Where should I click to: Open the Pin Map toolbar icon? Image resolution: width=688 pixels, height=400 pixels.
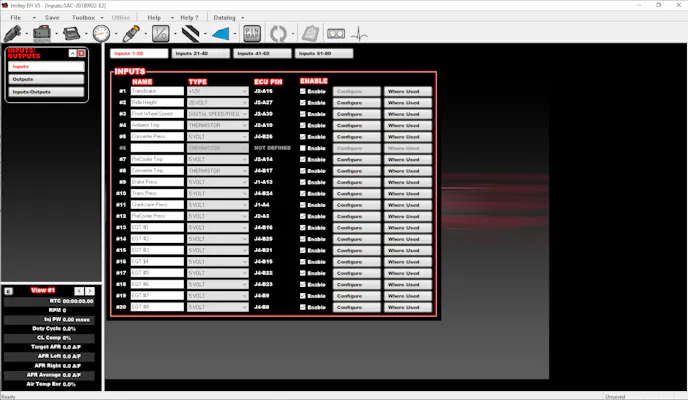click(252, 33)
